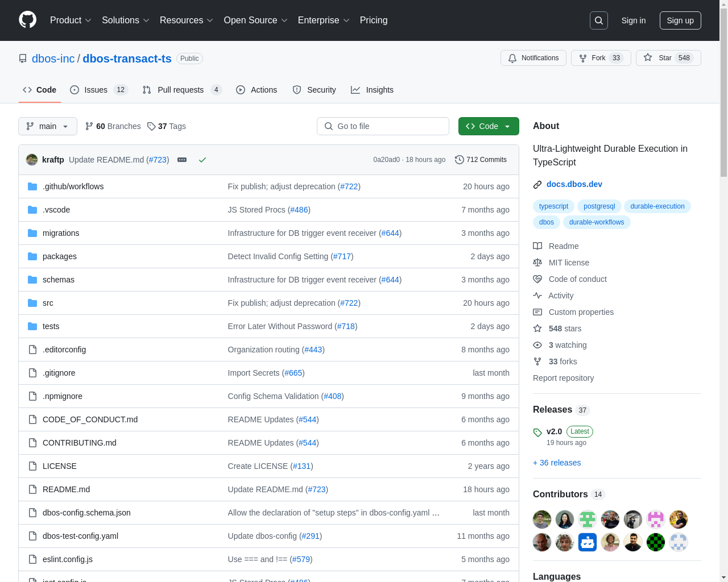The width and height of the screenshot is (728, 582).
Task: Click the GitHub logo icon
Action: (28, 20)
